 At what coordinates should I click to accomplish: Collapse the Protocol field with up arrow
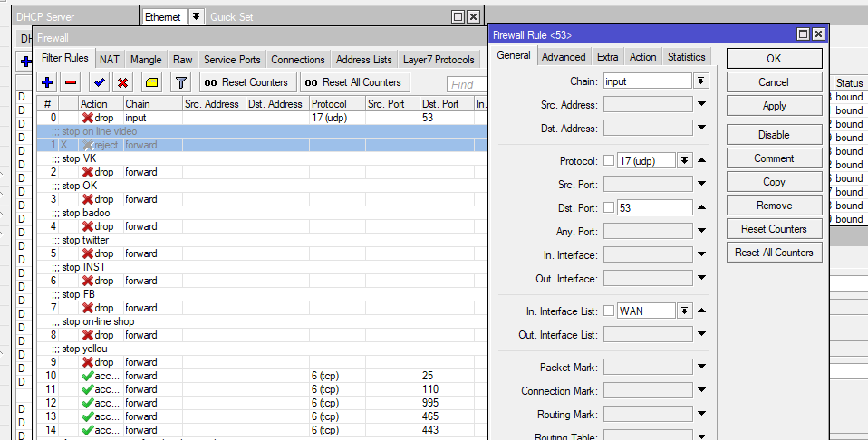[x=701, y=160]
